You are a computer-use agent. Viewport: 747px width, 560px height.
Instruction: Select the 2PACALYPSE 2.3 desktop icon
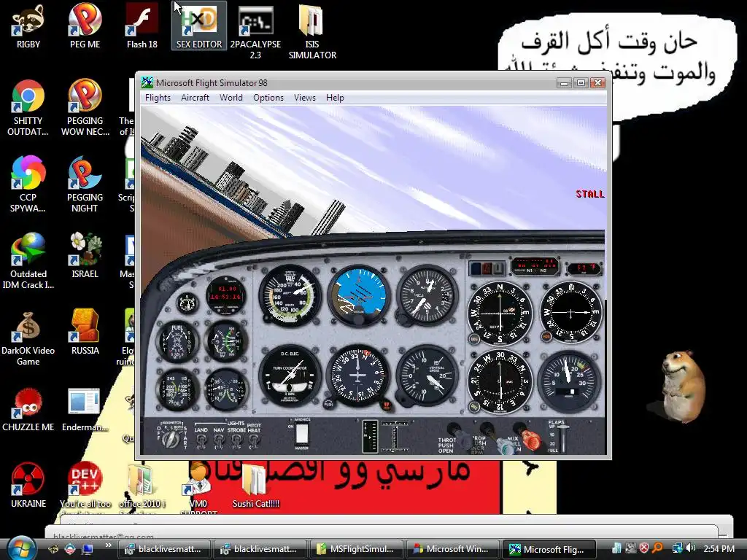tap(255, 31)
